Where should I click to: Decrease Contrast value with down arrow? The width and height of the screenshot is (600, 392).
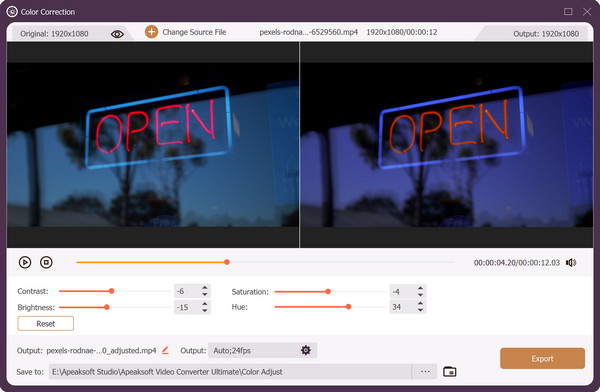point(205,294)
